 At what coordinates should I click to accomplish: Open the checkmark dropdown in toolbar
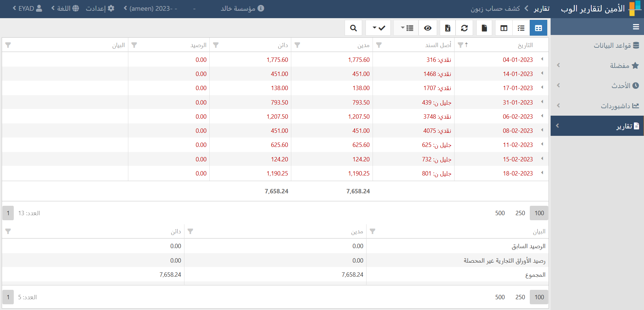point(378,28)
